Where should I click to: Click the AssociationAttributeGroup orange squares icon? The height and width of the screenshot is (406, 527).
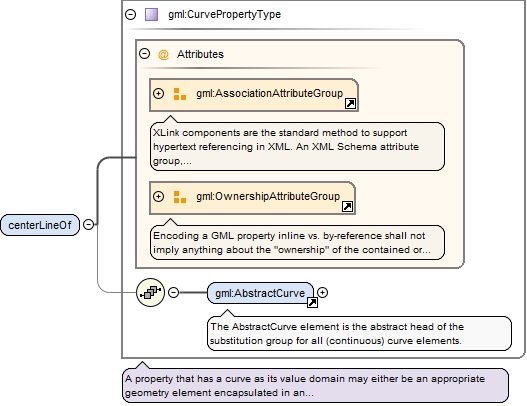click(180, 94)
